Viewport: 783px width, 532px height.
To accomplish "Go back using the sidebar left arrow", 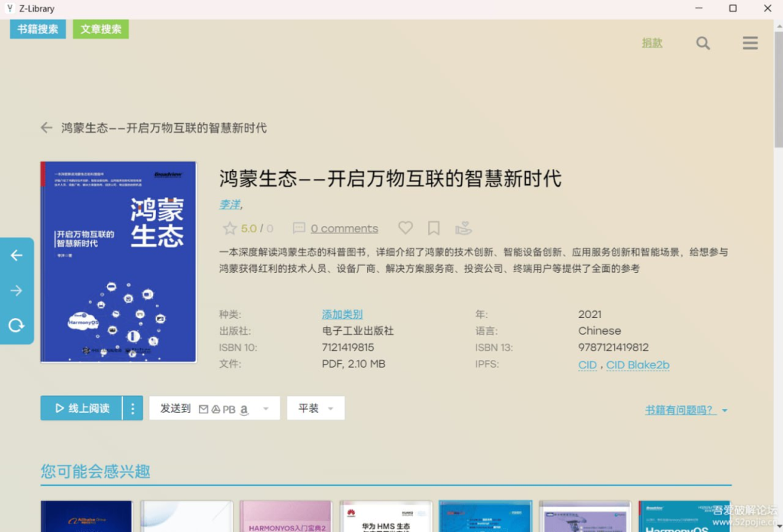I will click(17, 255).
